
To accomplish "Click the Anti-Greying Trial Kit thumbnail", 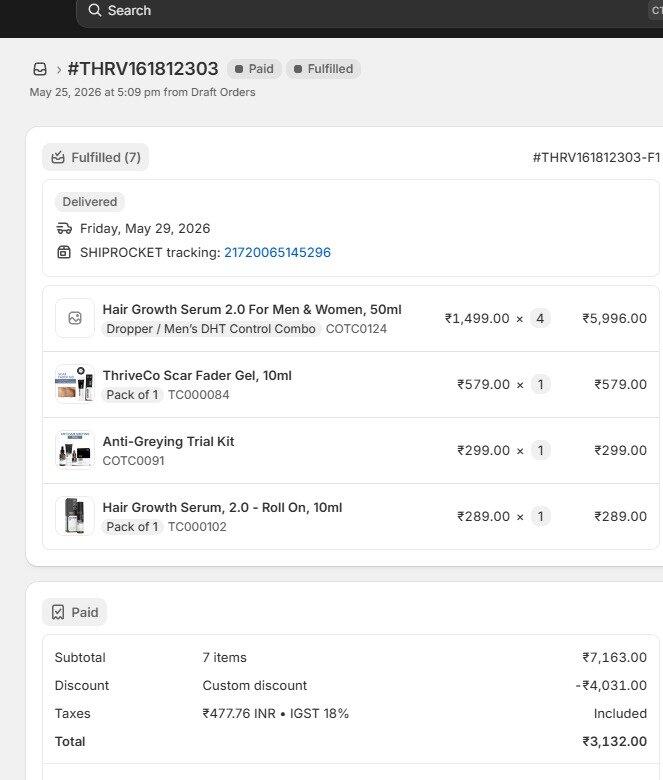I will (75, 450).
